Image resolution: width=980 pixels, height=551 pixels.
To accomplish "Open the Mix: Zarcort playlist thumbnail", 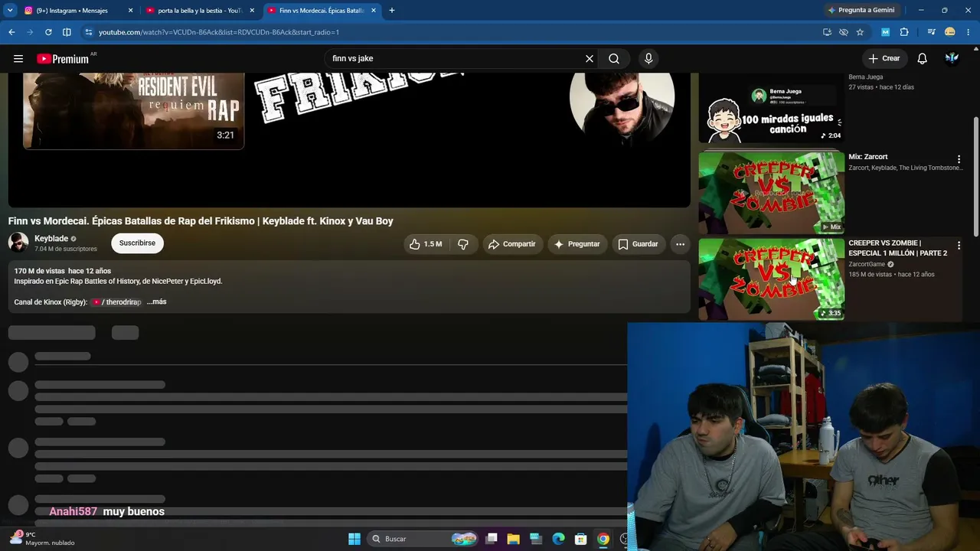I will tap(772, 193).
